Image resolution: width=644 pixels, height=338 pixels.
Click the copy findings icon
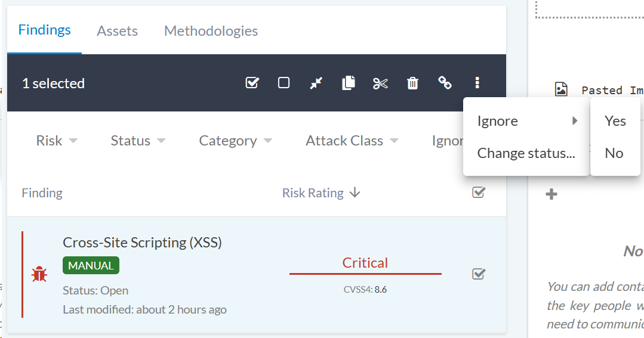[x=349, y=83]
